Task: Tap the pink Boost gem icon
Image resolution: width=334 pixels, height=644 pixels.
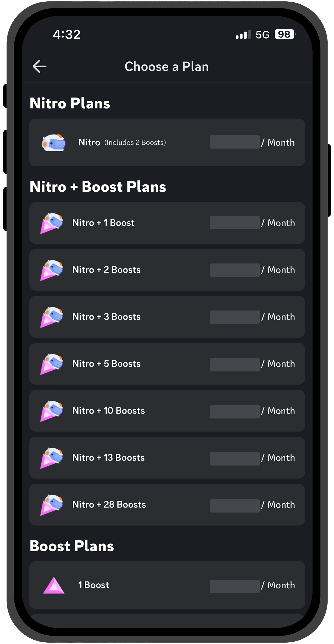Action: pyautogui.click(x=54, y=585)
